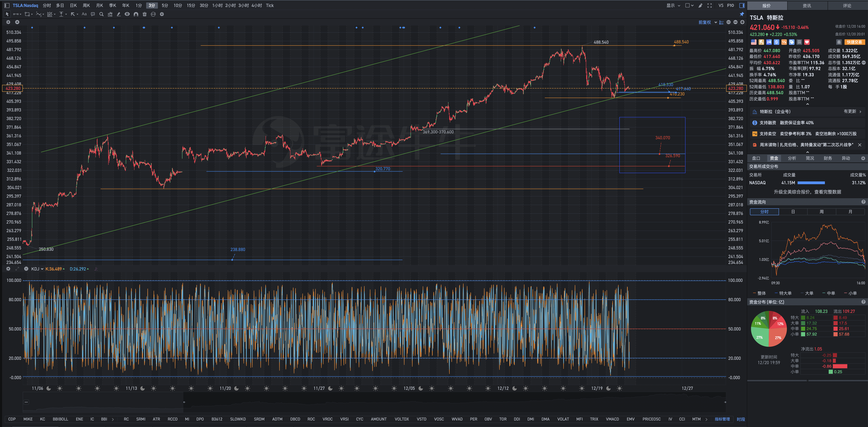This screenshot has width=868, height=427.
Task: Click the US flag market icon
Action: (x=753, y=42)
